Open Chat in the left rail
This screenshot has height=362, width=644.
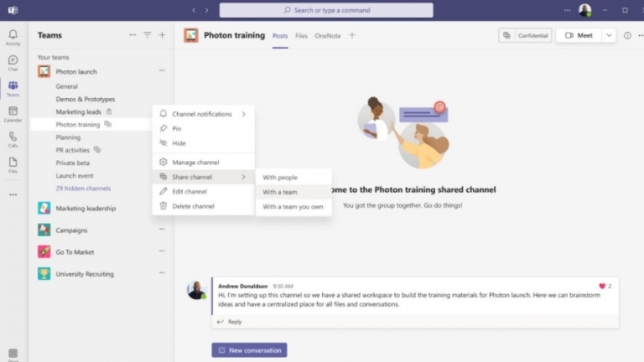pos(13,63)
